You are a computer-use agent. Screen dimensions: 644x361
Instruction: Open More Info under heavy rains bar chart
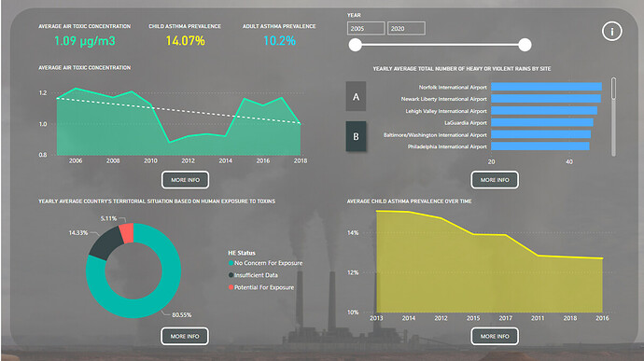click(x=495, y=180)
